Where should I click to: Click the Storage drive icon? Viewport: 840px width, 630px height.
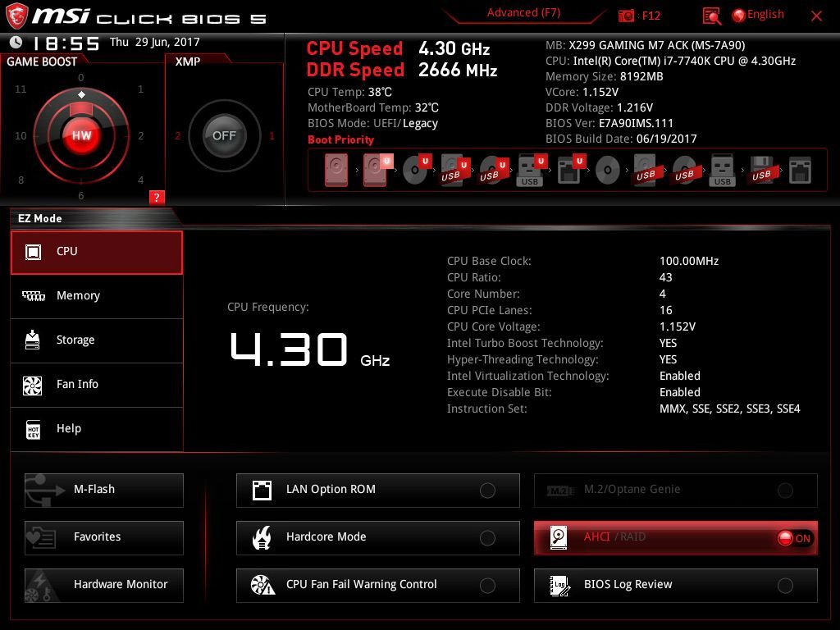tap(33, 340)
